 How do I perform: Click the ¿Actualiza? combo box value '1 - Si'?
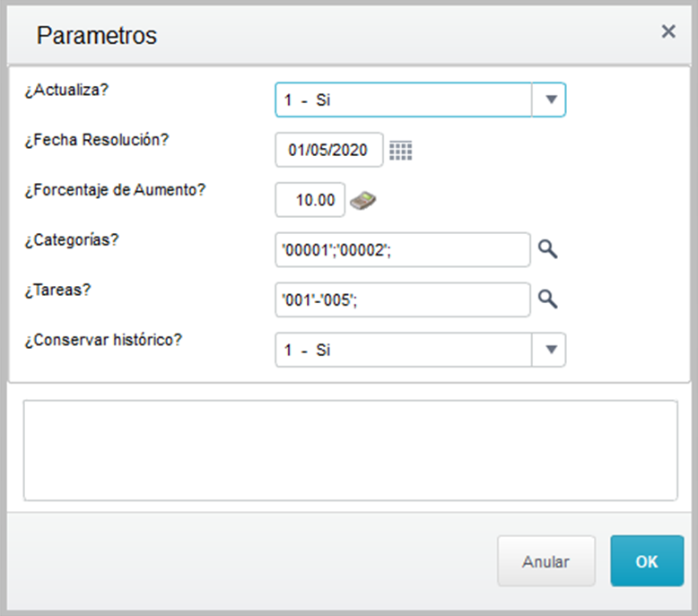click(x=403, y=100)
